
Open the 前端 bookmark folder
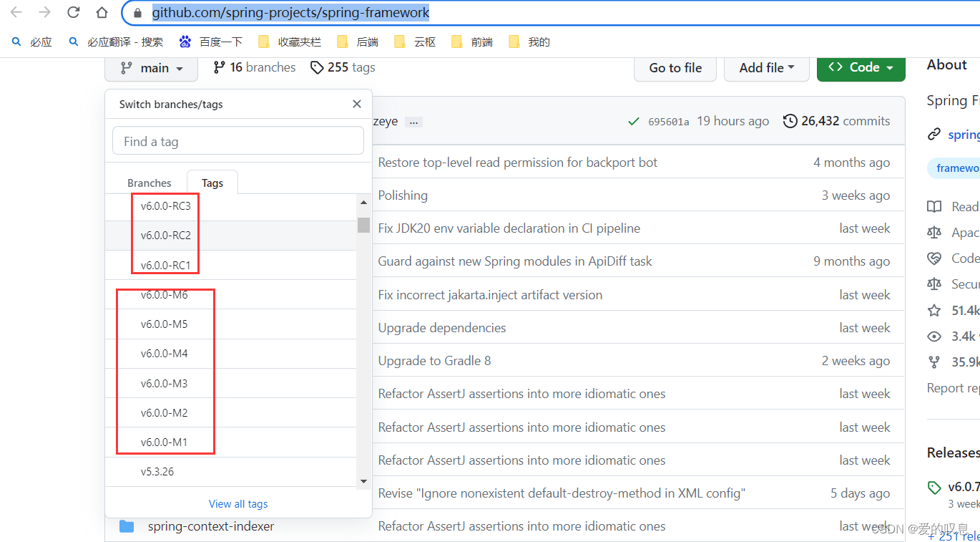[x=471, y=42]
